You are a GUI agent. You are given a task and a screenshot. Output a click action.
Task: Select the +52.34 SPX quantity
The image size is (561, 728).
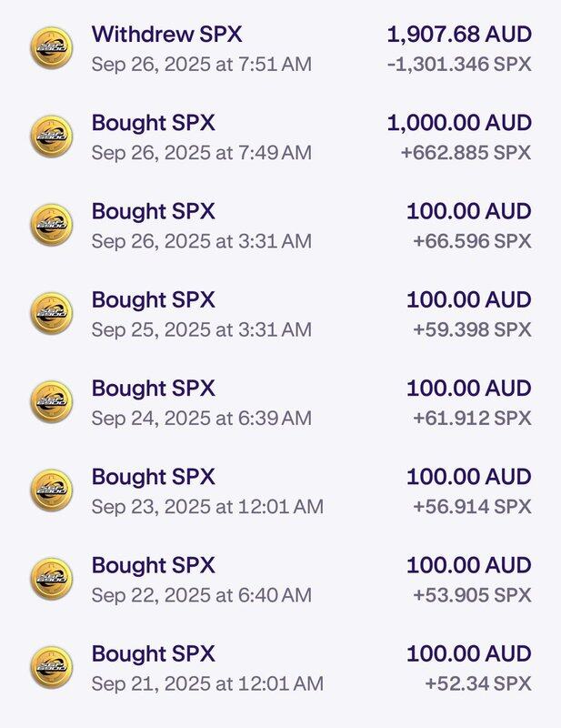478,683
